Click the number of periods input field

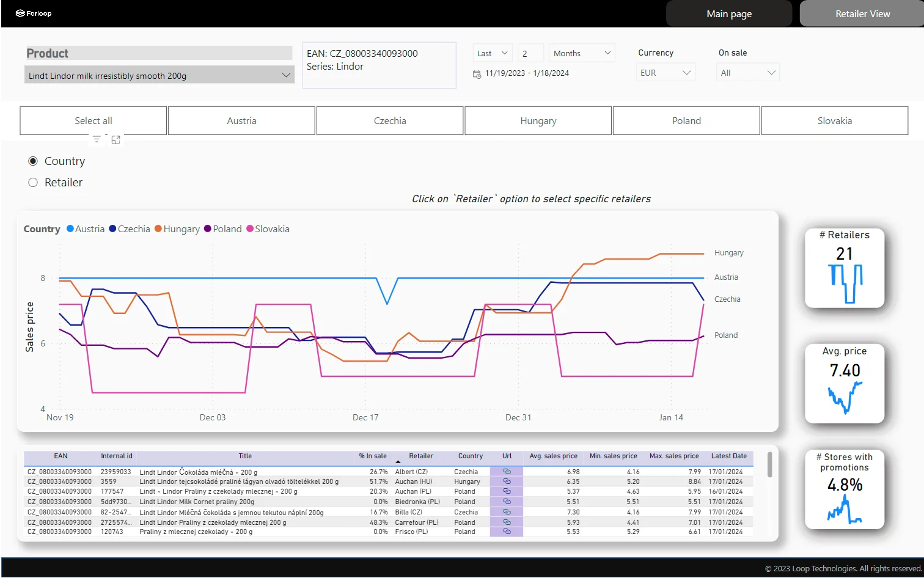(x=530, y=53)
